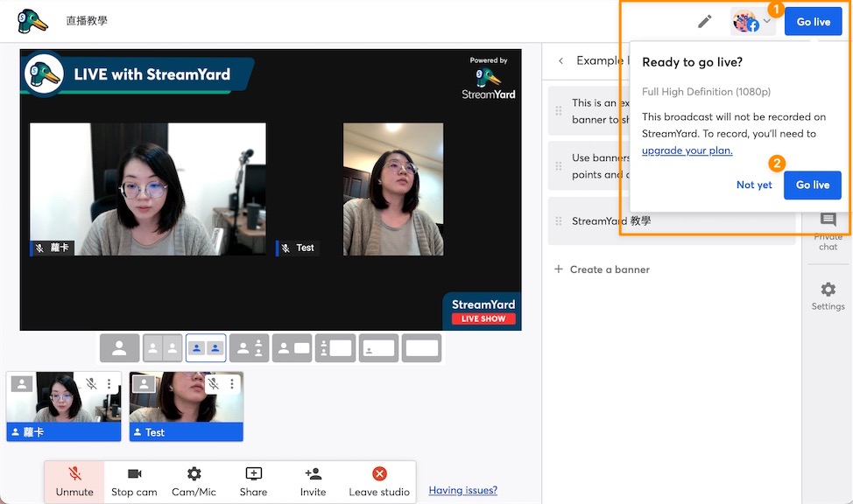Open Settings in the right sidebar
This screenshot has width=853, height=504.
(x=828, y=296)
